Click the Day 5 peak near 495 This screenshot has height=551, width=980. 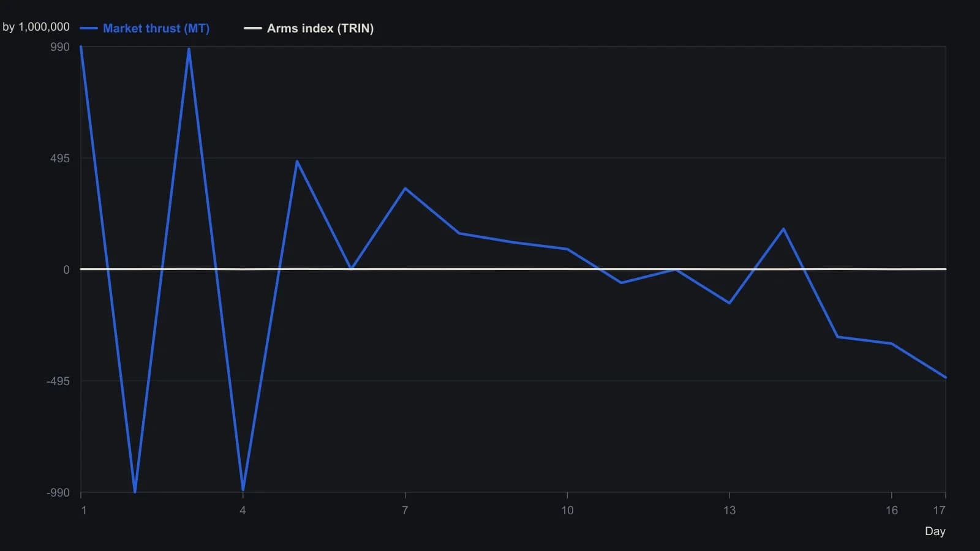coord(297,162)
